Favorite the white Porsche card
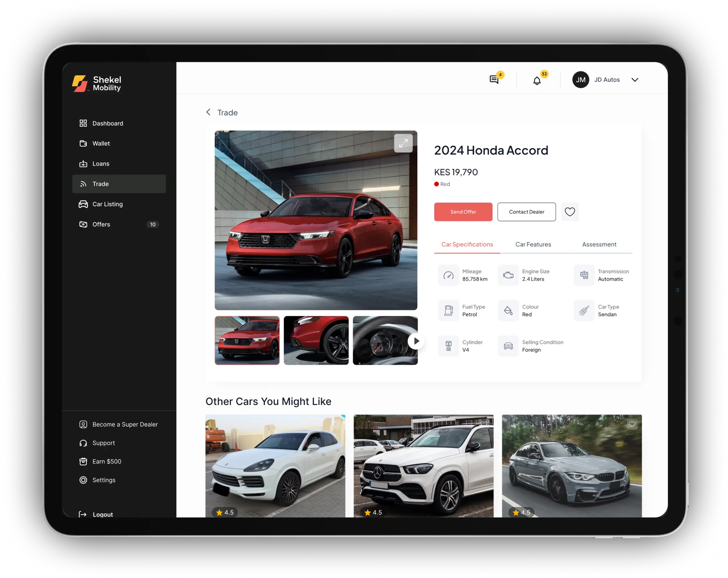The height and width of the screenshot is (578, 728). click(x=336, y=424)
